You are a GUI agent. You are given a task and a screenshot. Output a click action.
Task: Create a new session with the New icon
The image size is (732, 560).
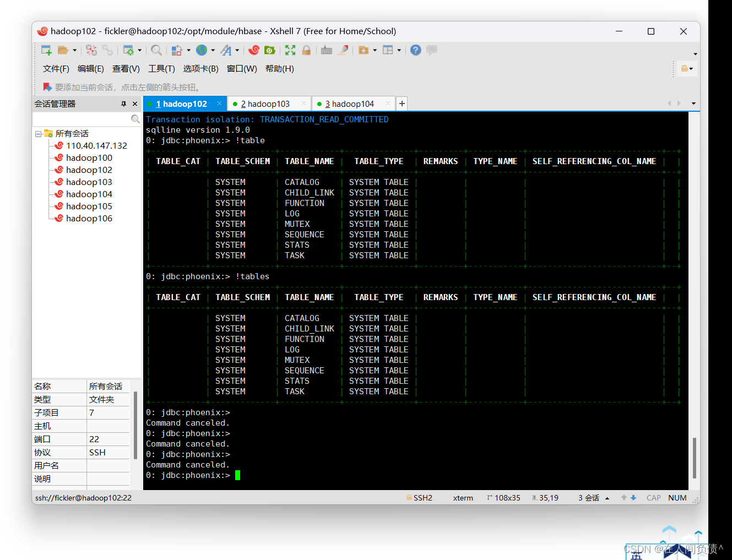pyautogui.click(x=47, y=50)
